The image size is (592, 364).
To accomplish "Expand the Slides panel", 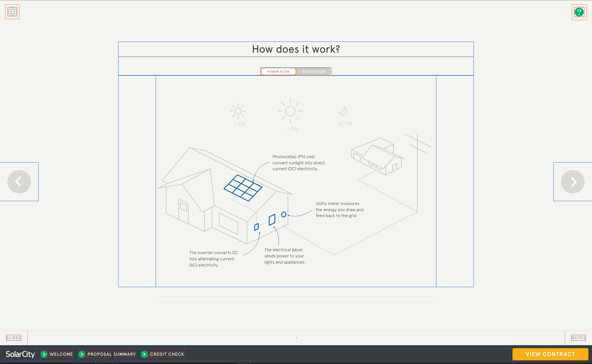I will 14,338.
